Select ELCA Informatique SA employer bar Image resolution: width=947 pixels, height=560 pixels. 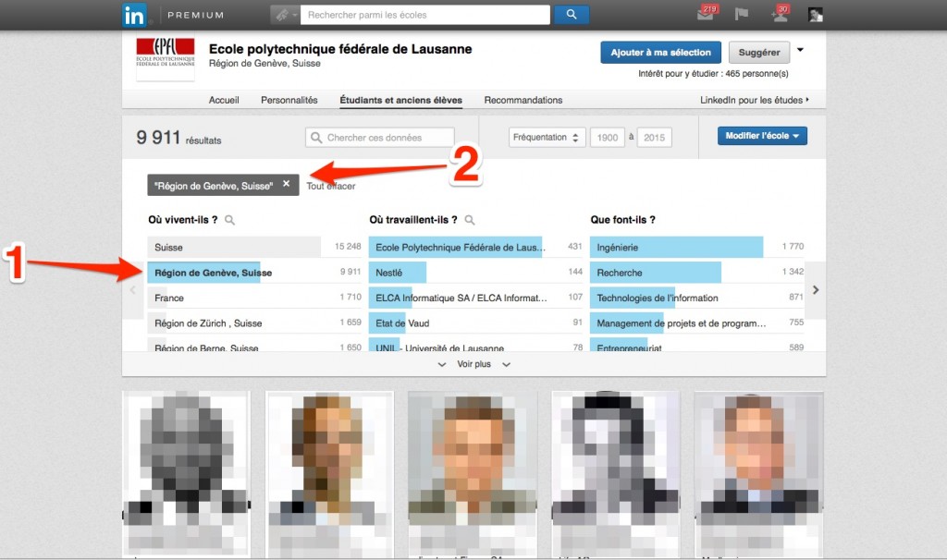click(x=476, y=298)
